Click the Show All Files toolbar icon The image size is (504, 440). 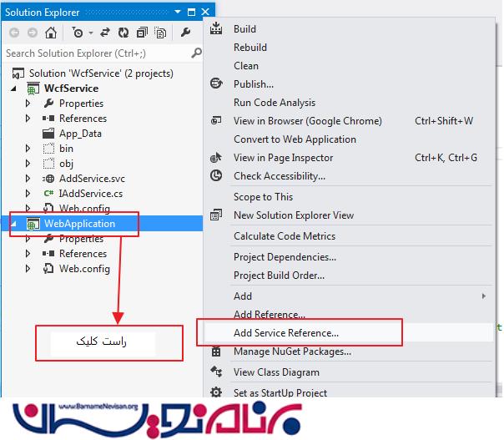point(159,33)
